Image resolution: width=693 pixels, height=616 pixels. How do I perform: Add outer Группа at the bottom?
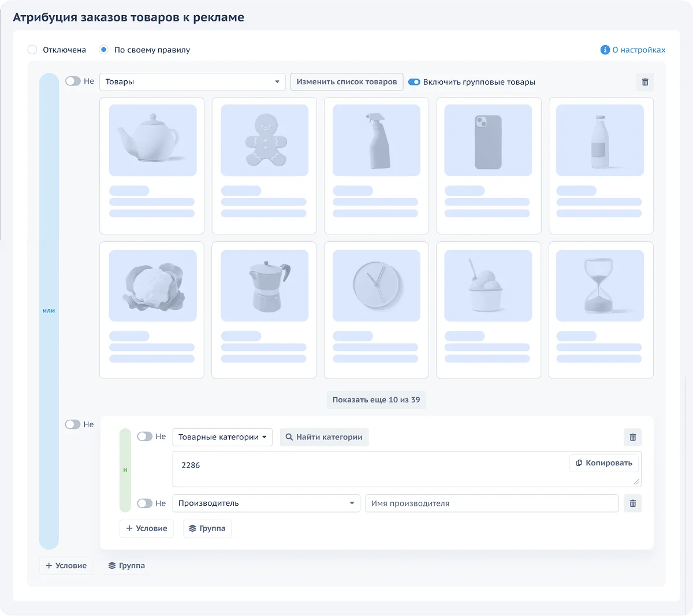(127, 566)
